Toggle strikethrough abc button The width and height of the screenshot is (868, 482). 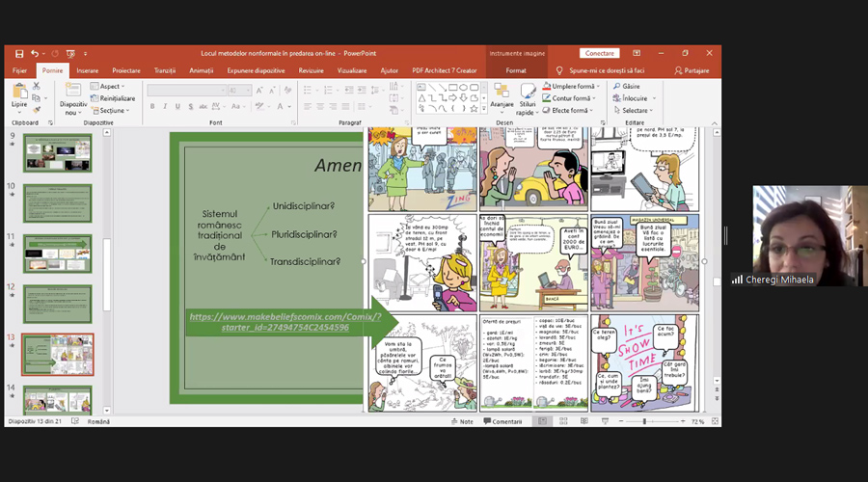pos(203,106)
